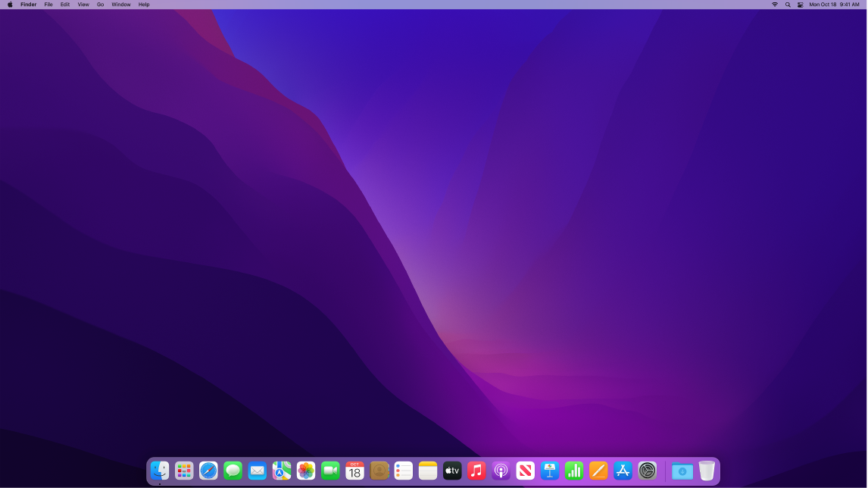Open the Calendar app showing October 18
Image resolution: width=868 pixels, height=488 pixels.
(354, 471)
